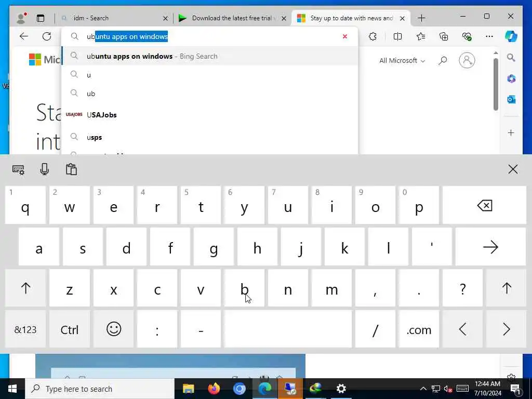
Task: Open a new tab with plus button
Action: [421, 18]
